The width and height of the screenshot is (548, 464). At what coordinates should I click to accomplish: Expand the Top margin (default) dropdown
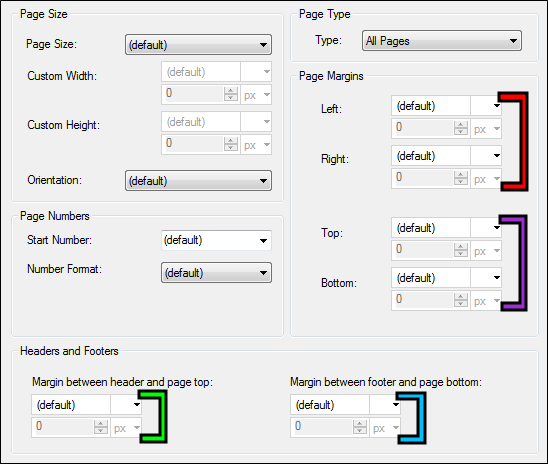click(x=446, y=228)
